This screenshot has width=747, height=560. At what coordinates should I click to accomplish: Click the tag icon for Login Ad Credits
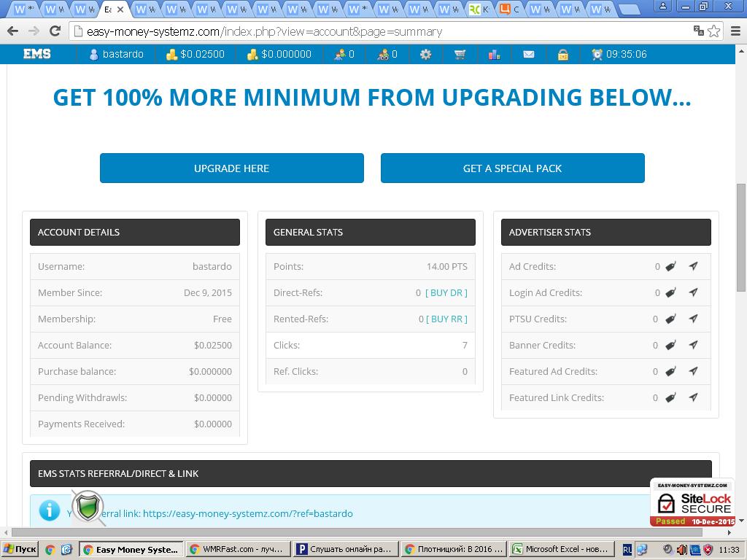click(x=670, y=293)
